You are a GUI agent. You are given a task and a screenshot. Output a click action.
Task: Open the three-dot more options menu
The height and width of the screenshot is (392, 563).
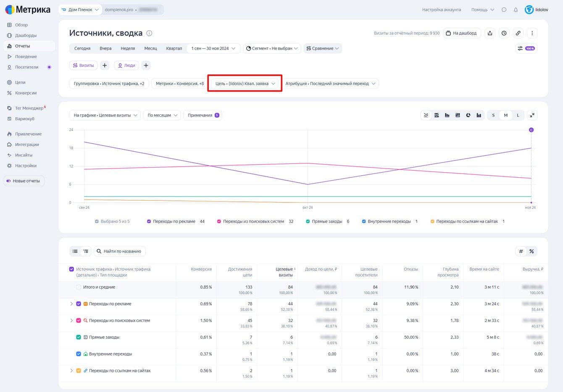532,33
